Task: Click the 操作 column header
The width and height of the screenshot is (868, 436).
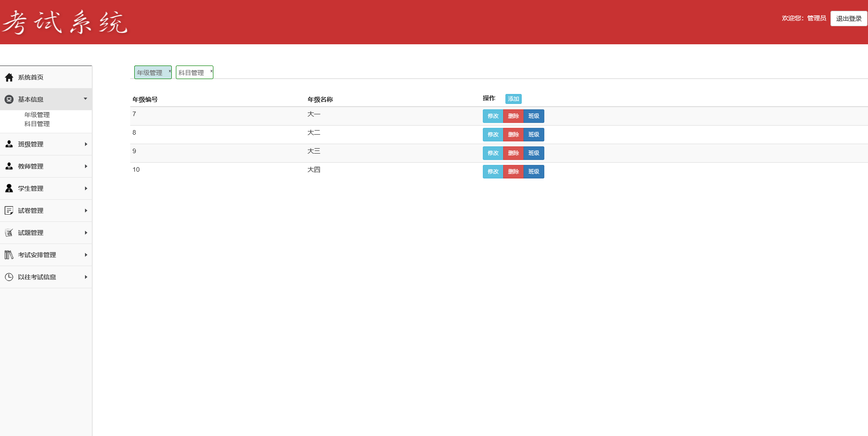Action: tap(489, 98)
